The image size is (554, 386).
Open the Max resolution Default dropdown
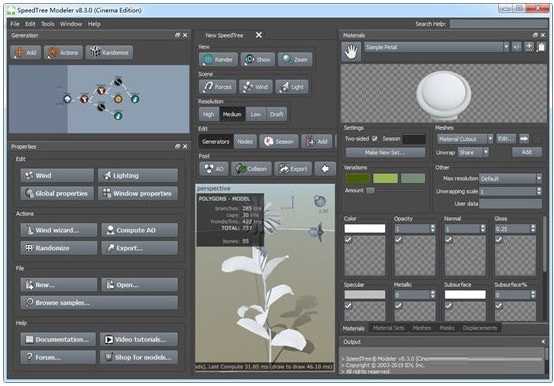point(510,179)
